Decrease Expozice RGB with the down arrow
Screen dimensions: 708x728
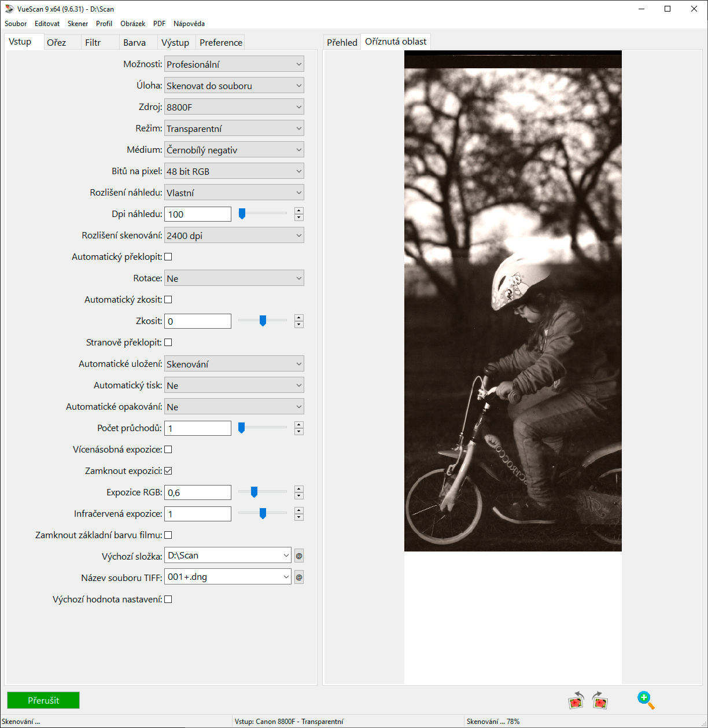(x=298, y=496)
